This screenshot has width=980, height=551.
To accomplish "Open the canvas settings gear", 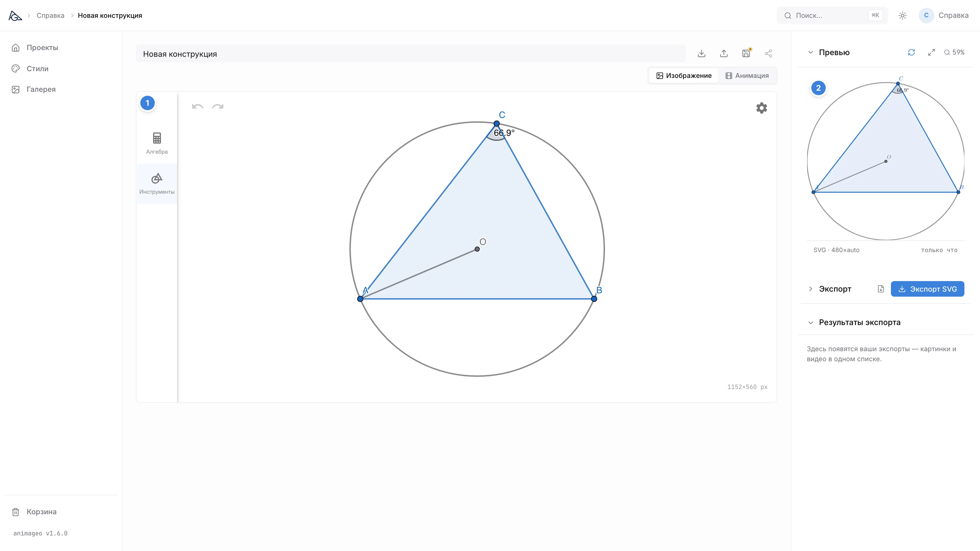I will (x=761, y=108).
